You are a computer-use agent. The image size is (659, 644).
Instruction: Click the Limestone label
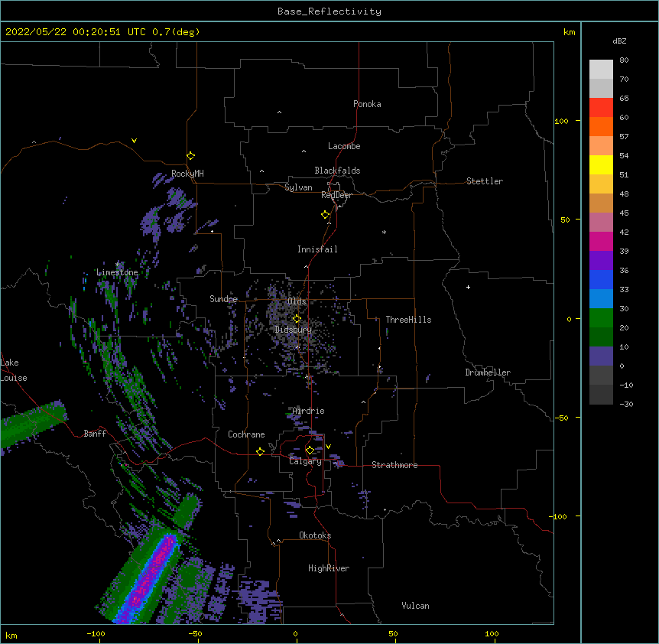point(117,272)
